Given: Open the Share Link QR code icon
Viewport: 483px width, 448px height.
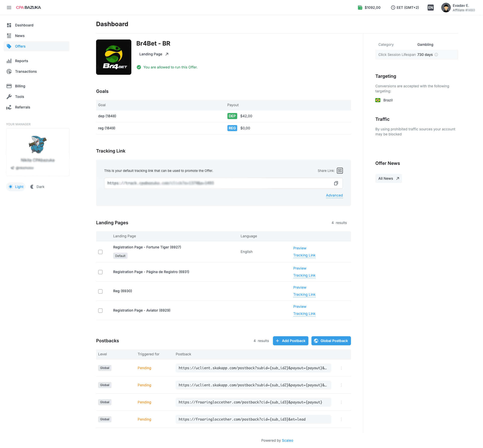Looking at the screenshot, I should click(x=340, y=171).
